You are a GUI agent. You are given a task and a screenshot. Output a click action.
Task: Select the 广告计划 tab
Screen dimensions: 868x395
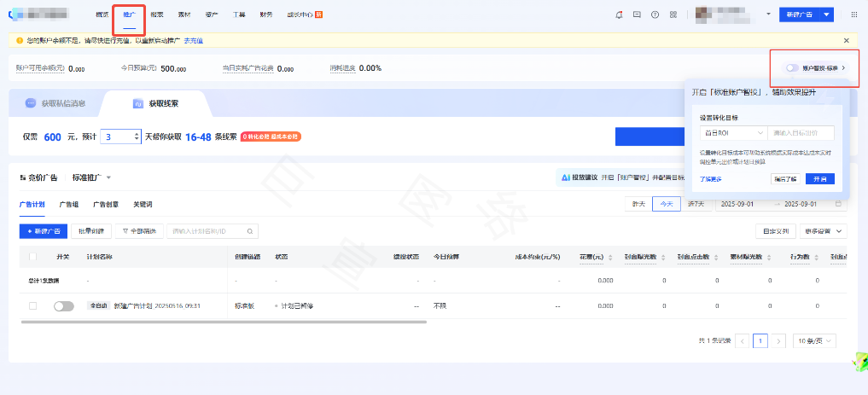32,205
